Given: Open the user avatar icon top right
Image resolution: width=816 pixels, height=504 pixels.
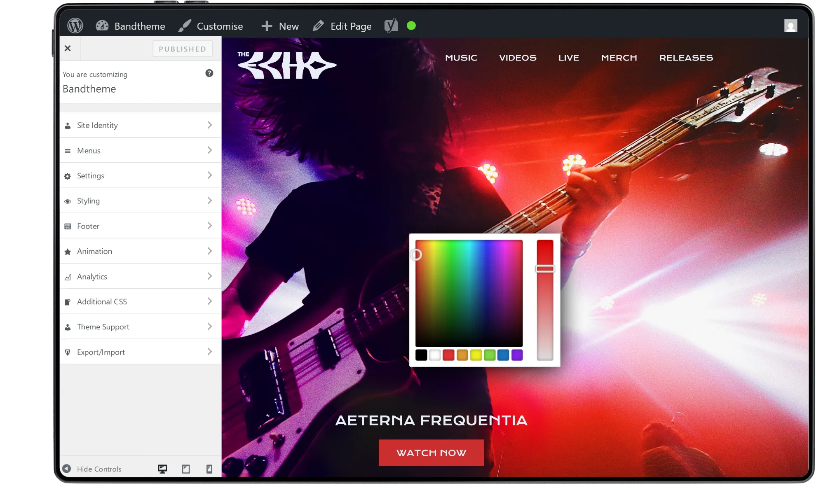Looking at the screenshot, I should [x=791, y=26].
